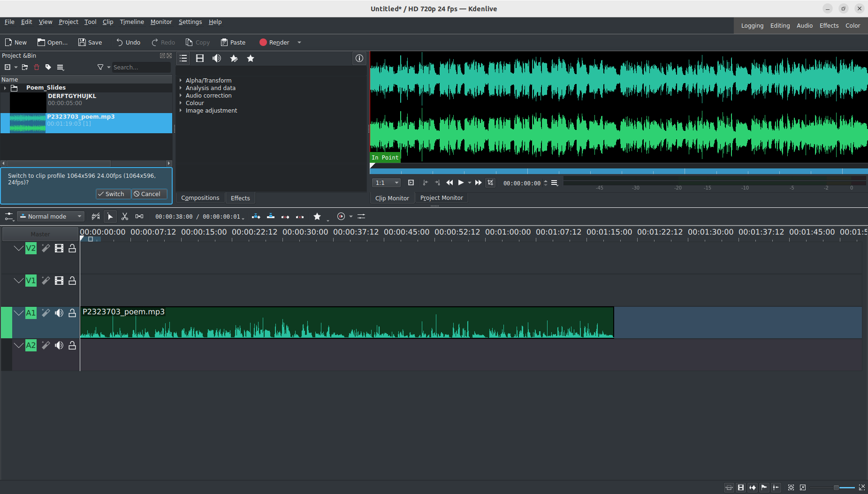Viewport: 868px width, 494px height.
Task: Show audio effects in effects list
Action: pos(216,59)
